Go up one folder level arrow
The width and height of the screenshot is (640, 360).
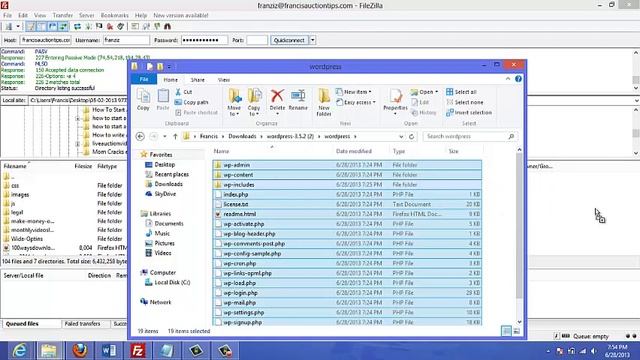coord(175,136)
